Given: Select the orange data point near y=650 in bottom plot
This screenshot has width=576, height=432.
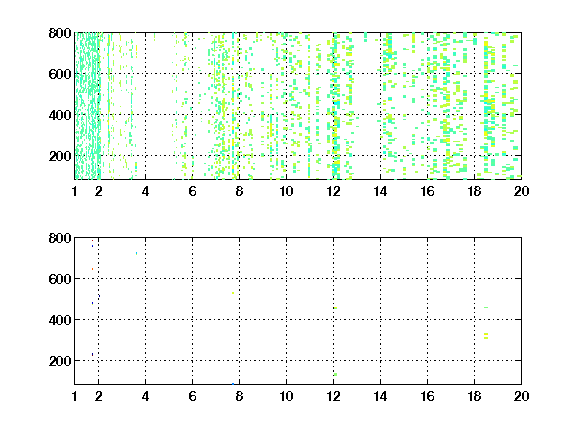Looking at the screenshot, I should (92, 269).
